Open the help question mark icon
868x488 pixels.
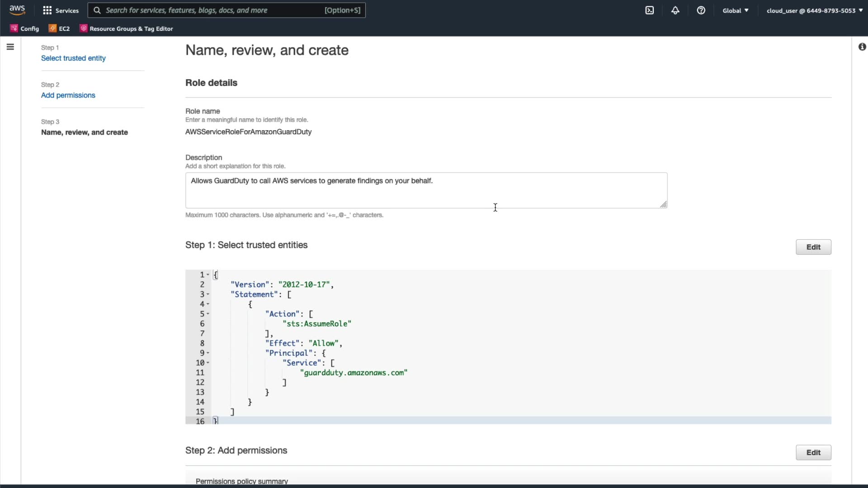coord(701,10)
